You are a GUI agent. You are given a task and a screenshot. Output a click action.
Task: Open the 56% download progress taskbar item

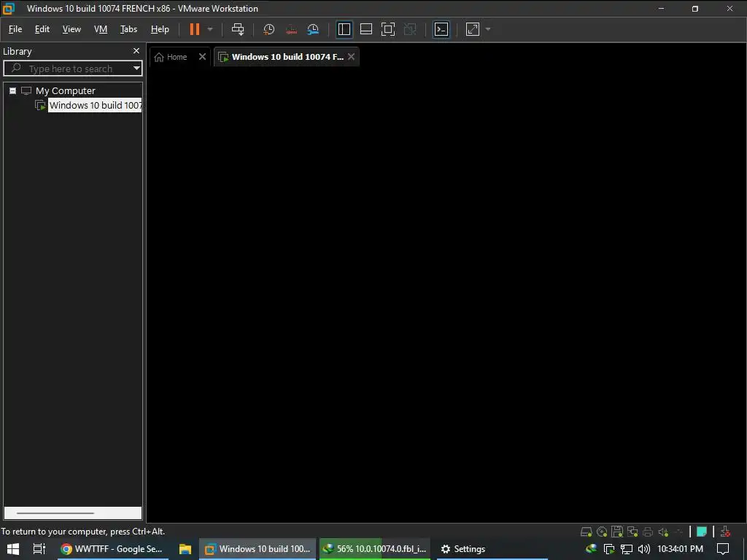(x=375, y=548)
